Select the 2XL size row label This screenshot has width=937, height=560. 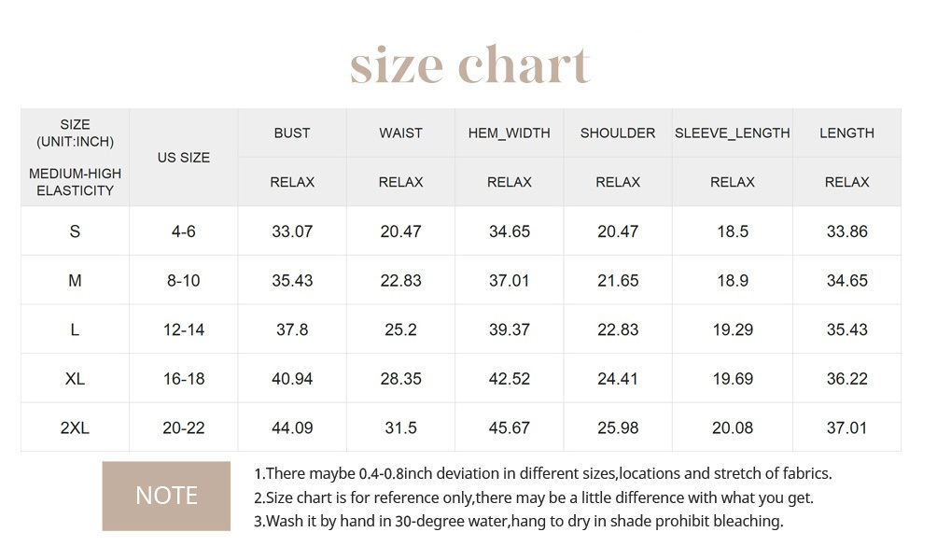tap(75, 428)
